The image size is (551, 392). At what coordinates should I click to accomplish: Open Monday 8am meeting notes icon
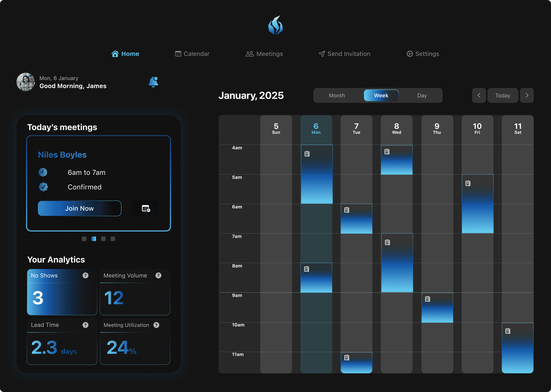[306, 269]
